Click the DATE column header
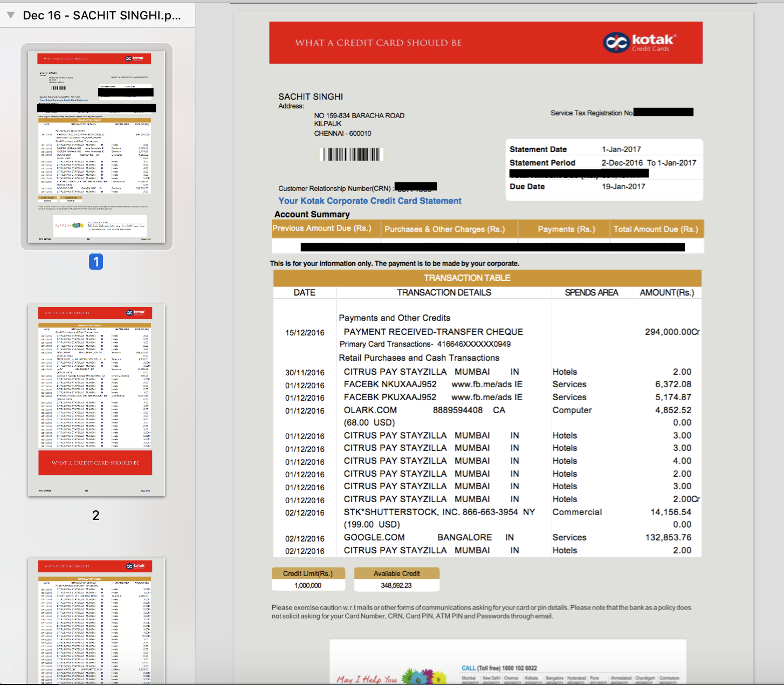The image size is (784, 685). [x=305, y=292]
